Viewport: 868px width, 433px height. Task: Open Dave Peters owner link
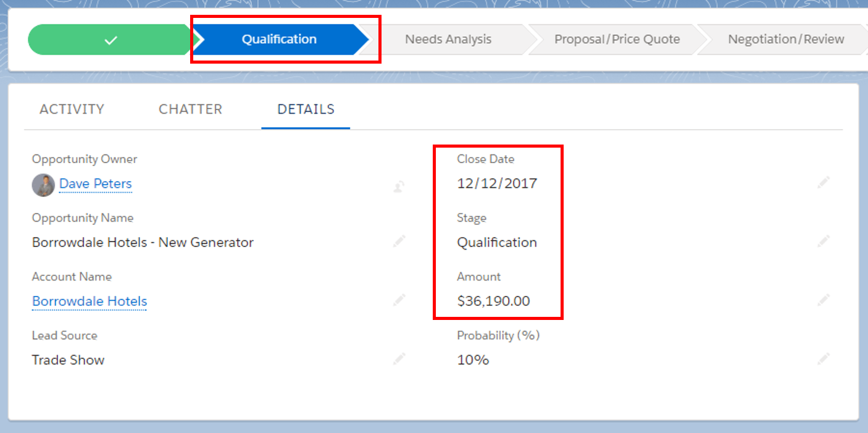tap(96, 184)
